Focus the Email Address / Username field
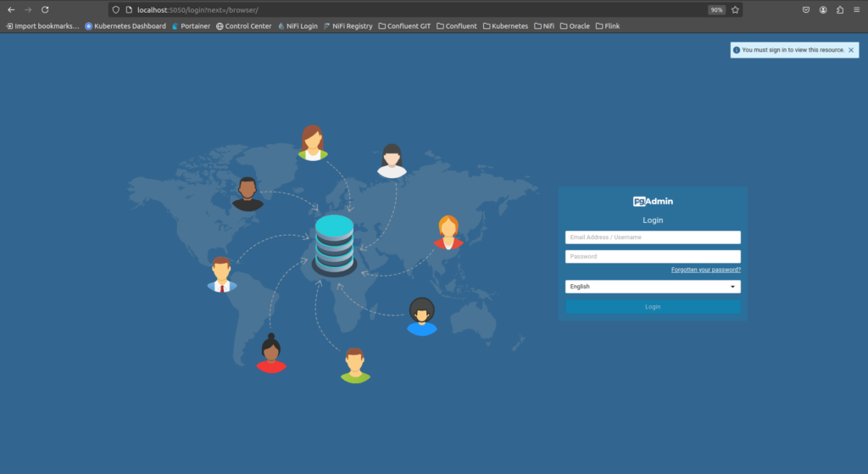This screenshot has width=868, height=474. point(653,237)
